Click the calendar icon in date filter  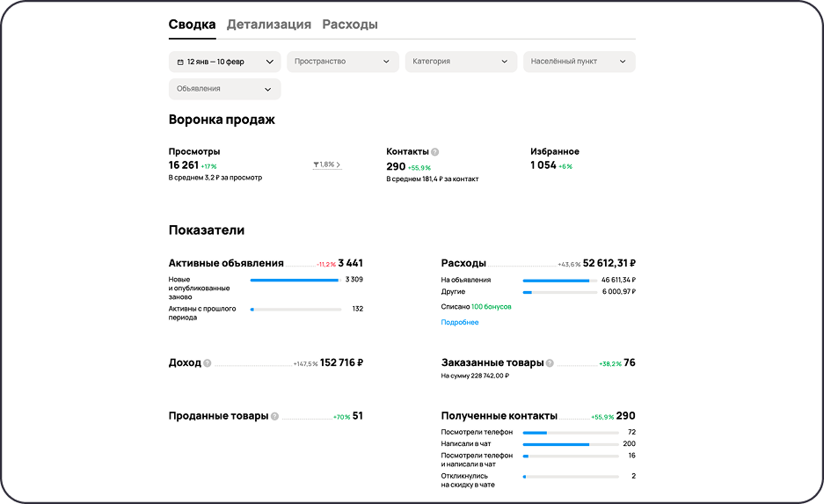(x=180, y=62)
